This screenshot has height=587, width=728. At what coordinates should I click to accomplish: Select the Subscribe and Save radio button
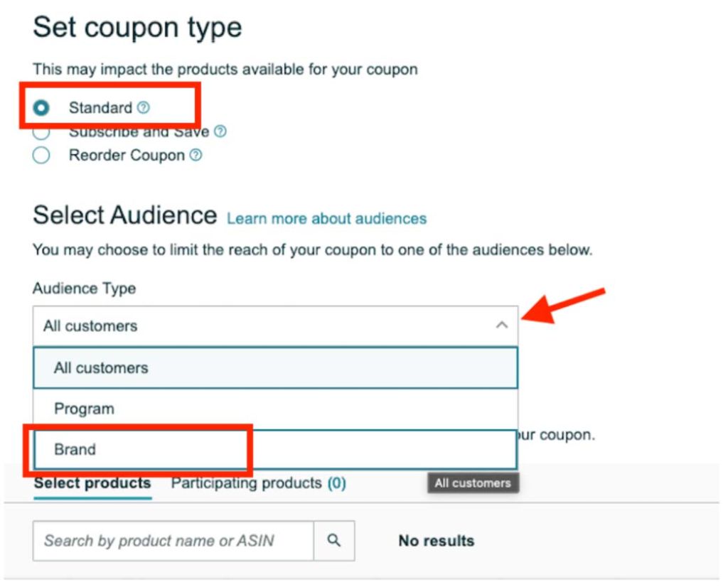click(x=41, y=133)
